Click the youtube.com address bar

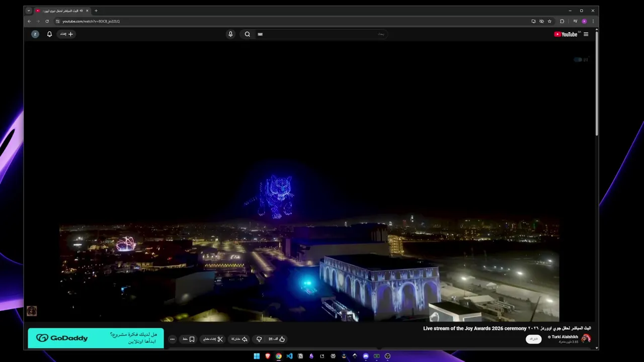pyautogui.click(x=292, y=21)
